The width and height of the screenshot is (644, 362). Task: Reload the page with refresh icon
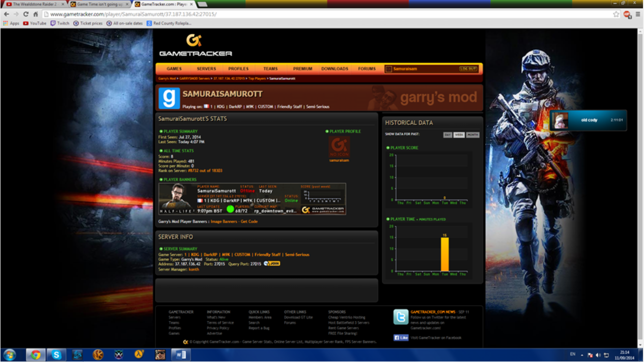25,14
